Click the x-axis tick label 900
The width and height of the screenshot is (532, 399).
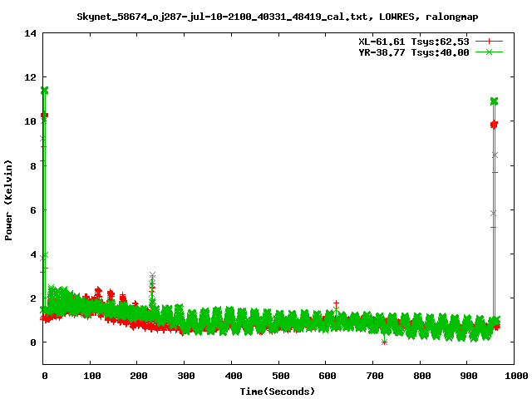pyautogui.click(x=469, y=376)
